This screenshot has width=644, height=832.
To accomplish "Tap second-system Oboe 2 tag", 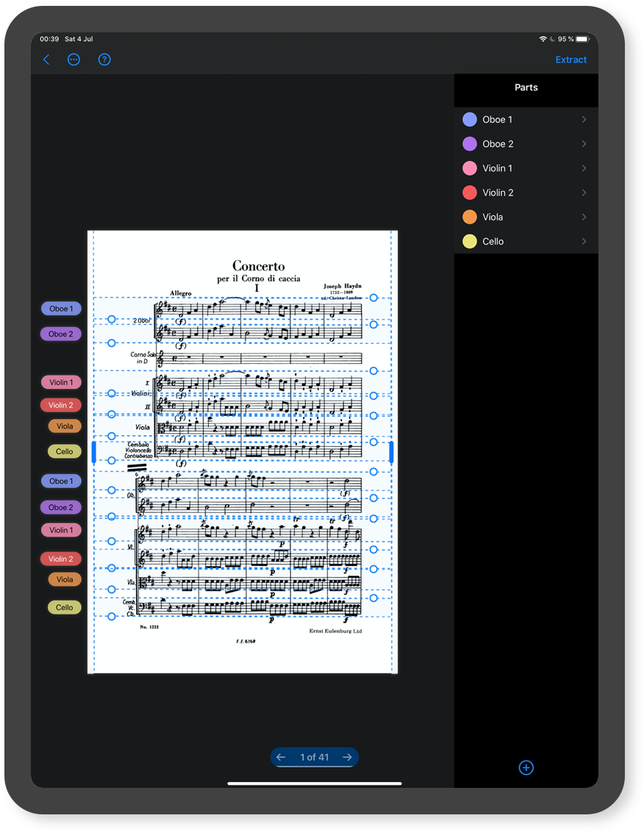I will [61, 508].
